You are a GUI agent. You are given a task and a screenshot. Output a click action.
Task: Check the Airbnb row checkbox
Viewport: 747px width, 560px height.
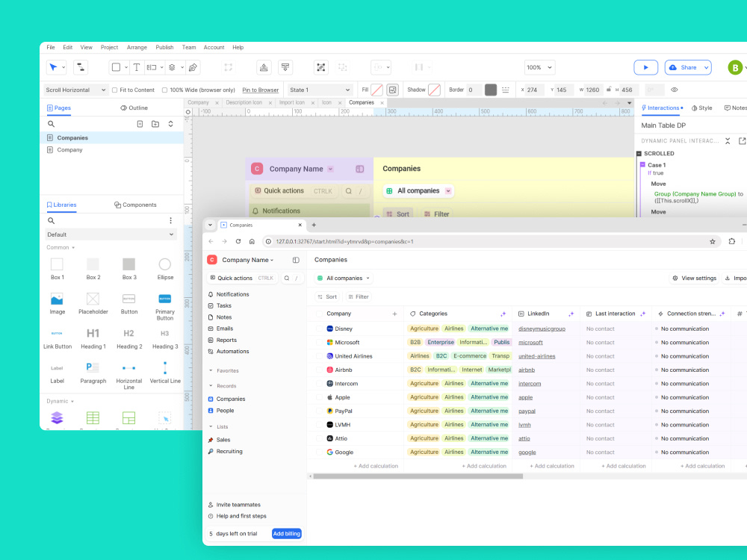[x=319, y=370]
